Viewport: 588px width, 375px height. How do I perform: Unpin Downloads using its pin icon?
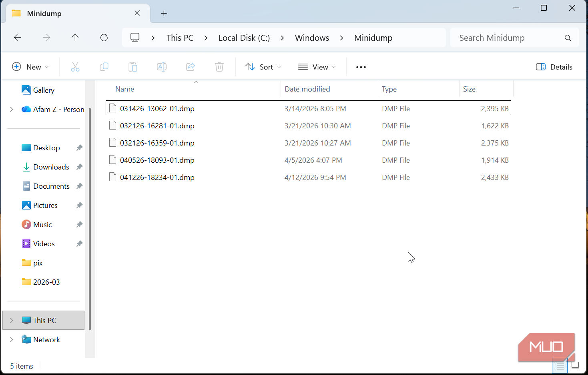click(x=79, y=167)
